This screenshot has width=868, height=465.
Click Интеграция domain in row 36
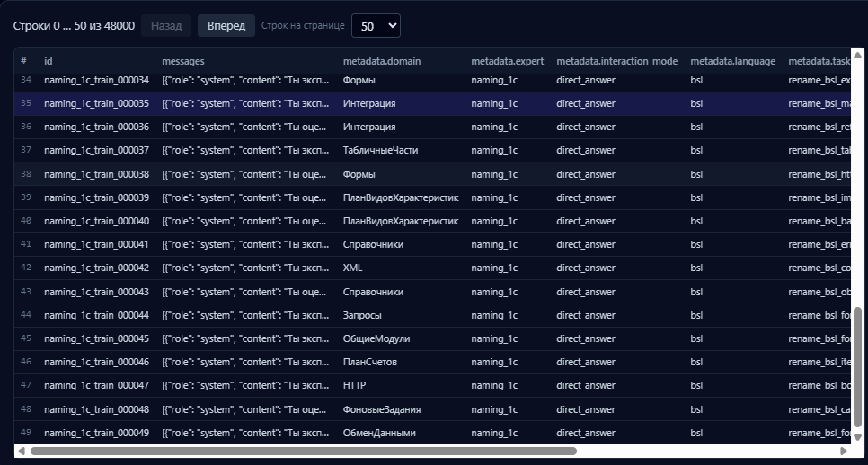coord(369,127)
